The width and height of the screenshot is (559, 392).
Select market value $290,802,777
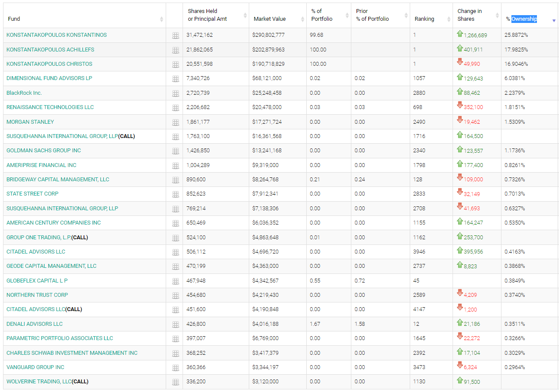[268, 35]
